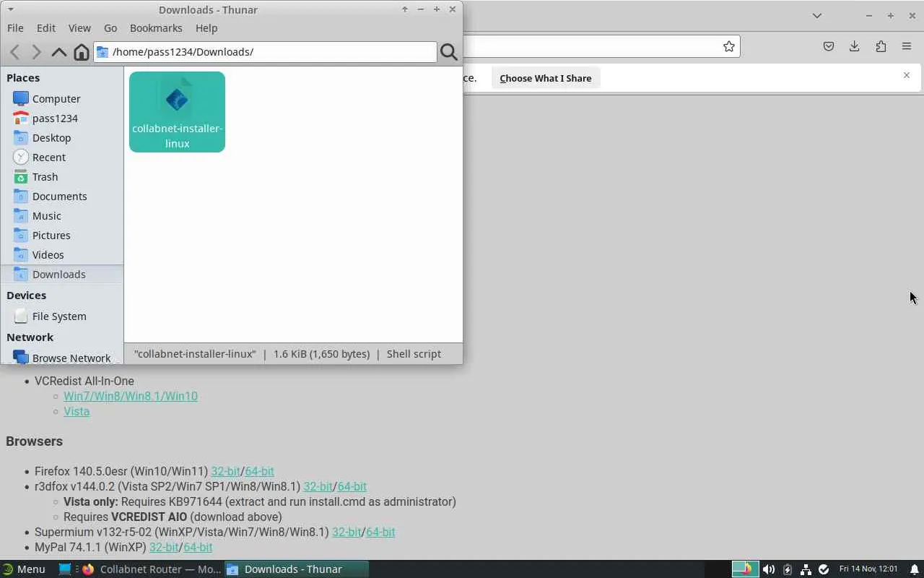The image size is (924, 578).
Task: Open home folder via the house icon
Action: [x=82, y=52]
